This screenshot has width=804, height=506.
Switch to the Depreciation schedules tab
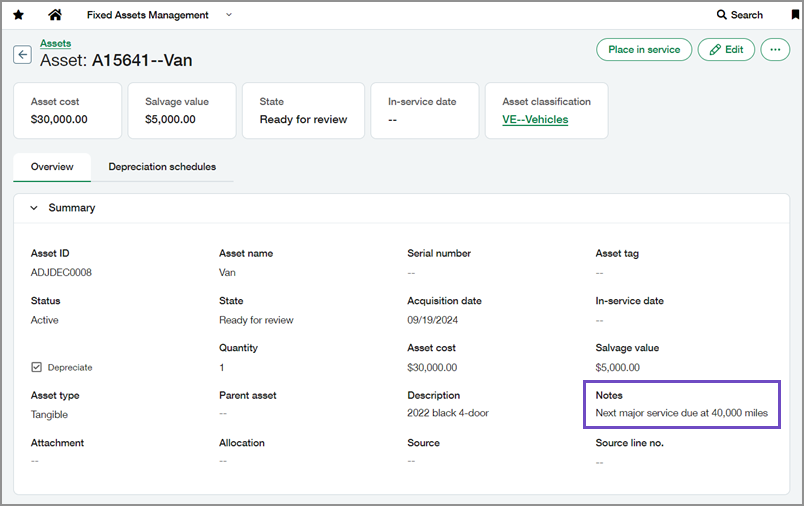pyautogui.click(x=162, y=167)
